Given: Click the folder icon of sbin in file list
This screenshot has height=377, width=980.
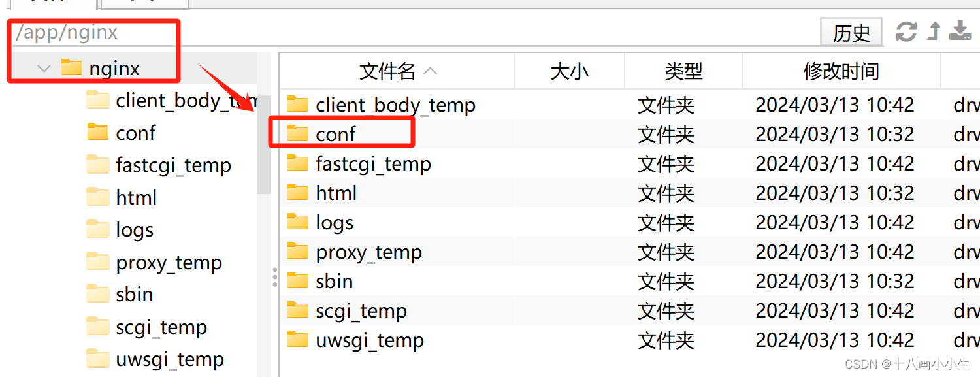Looking at the screenshot, I should [298, 280].
